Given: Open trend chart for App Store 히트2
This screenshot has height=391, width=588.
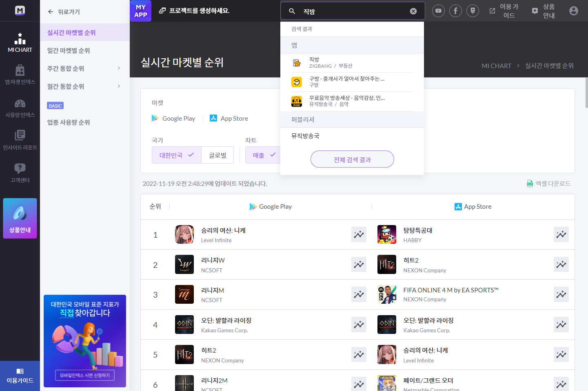Looking at the screenshot, I should pyautogui.click(x=561, y=265).
